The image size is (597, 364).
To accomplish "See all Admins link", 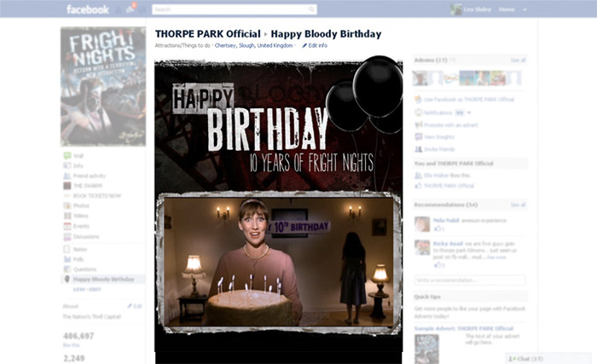I will pyautogui.click(x=518, y=60).
